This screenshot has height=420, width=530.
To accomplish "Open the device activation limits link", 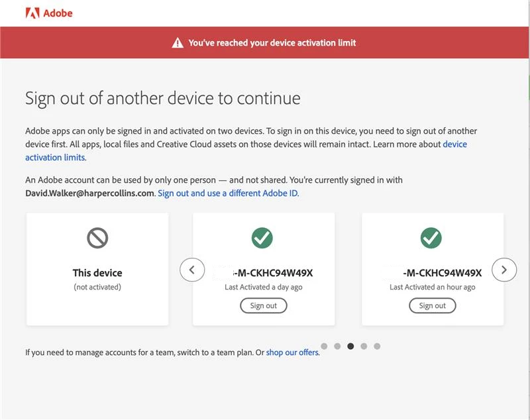I will tap(455, 144).
